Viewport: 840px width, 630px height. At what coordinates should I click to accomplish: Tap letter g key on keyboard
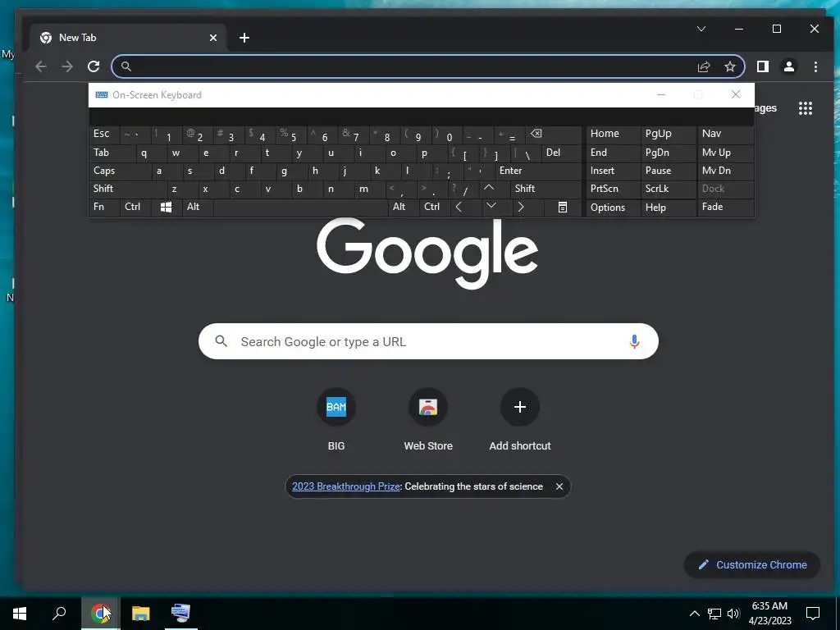tap(291, 171)
